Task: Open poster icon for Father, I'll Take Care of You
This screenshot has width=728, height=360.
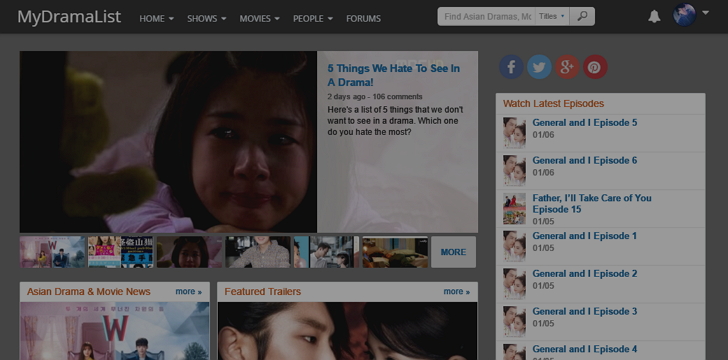Action: click(514, 209)
